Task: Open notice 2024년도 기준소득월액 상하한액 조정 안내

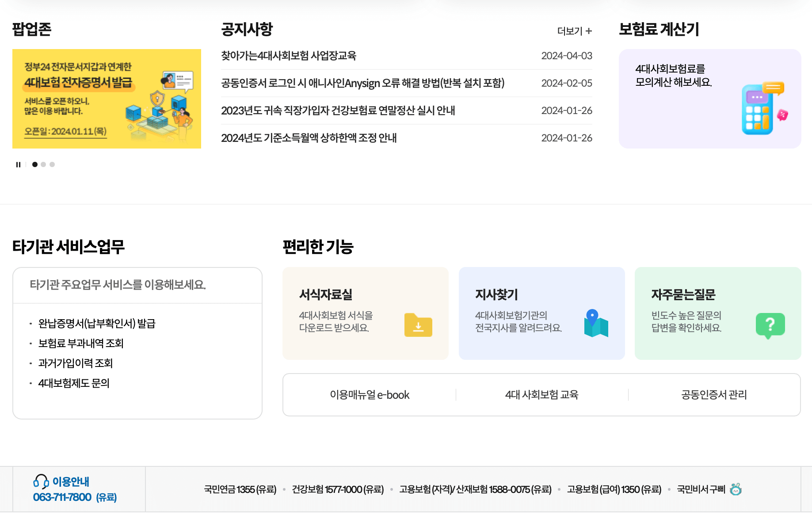Action: (x=309, y=138)
